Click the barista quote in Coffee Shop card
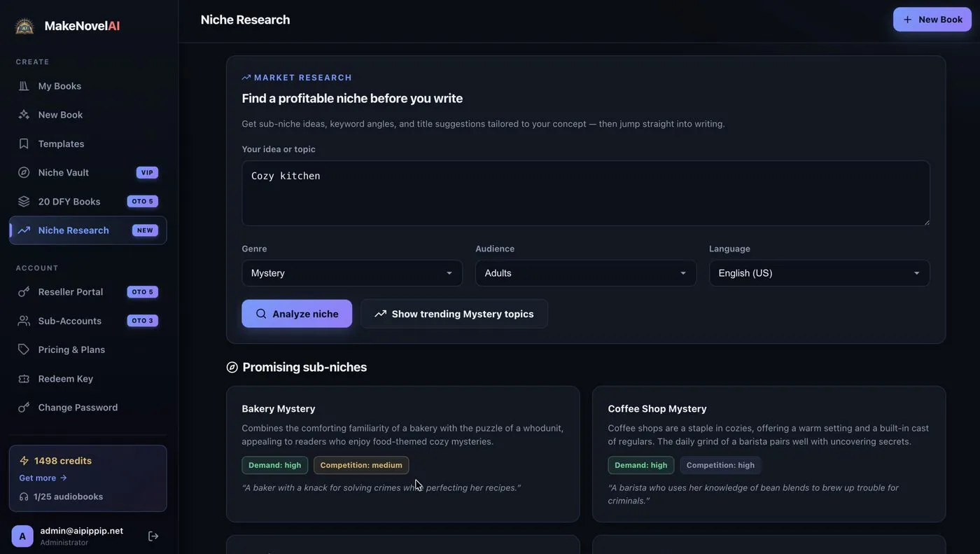This screenshot has width=980, height=554. pos(753,494)
